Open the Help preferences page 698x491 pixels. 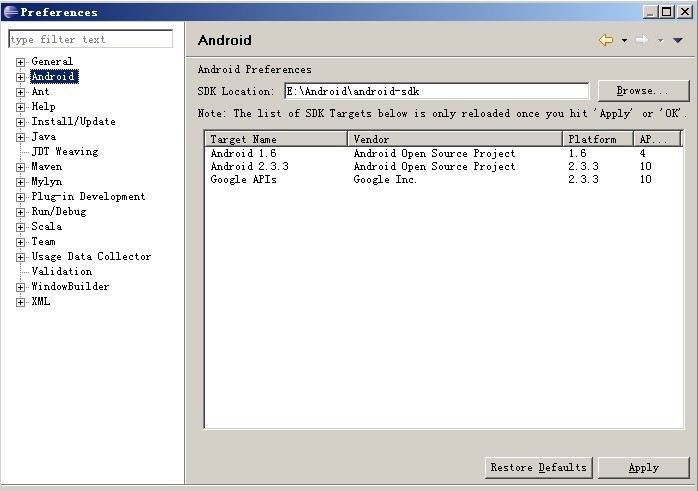tap(43, 107)
